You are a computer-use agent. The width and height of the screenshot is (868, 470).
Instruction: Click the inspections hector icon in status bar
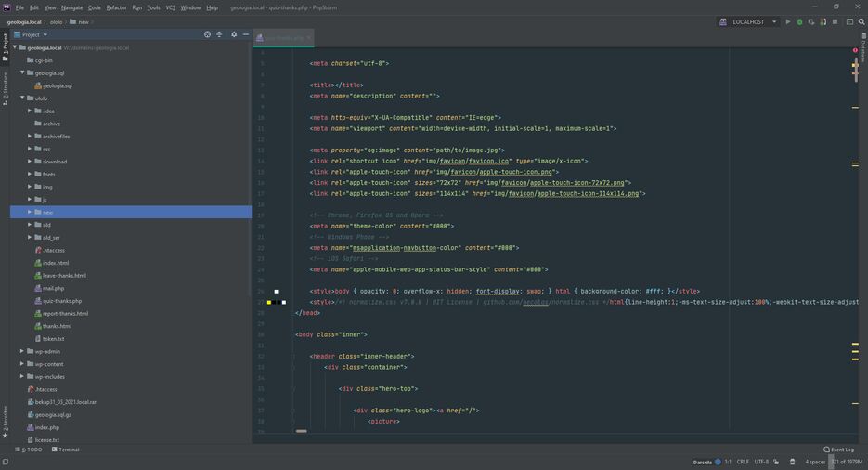coord(792,462)
